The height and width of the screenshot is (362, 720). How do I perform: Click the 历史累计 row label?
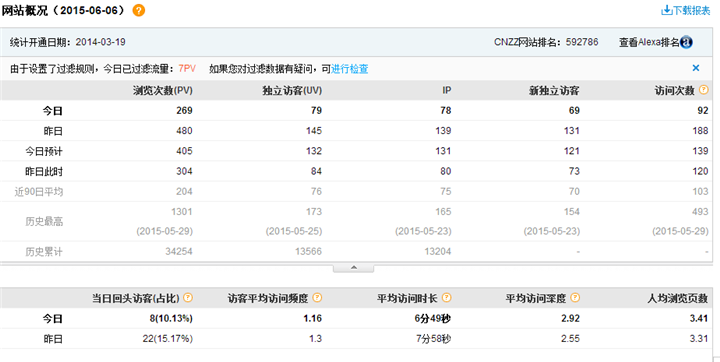click(44, 252)
